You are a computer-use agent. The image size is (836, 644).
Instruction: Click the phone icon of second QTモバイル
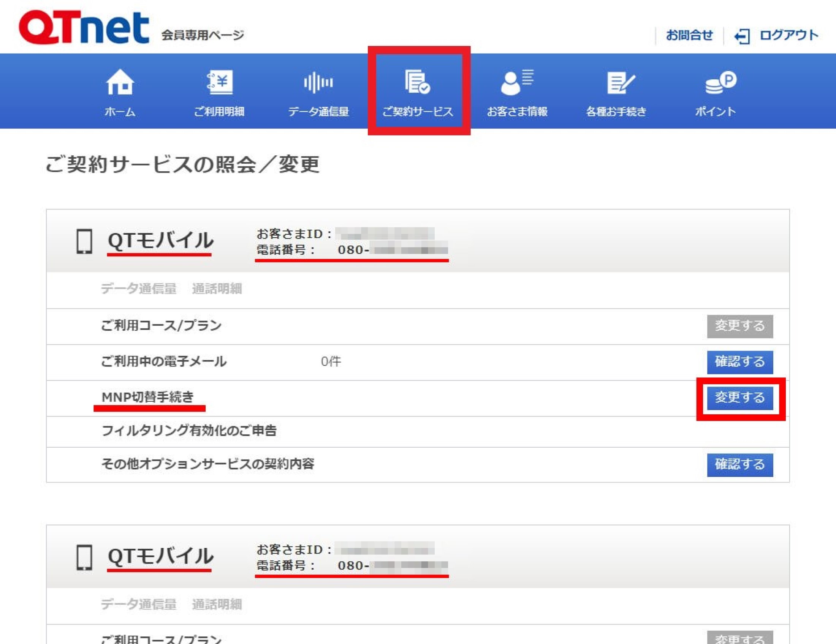(x=84, y=557)
